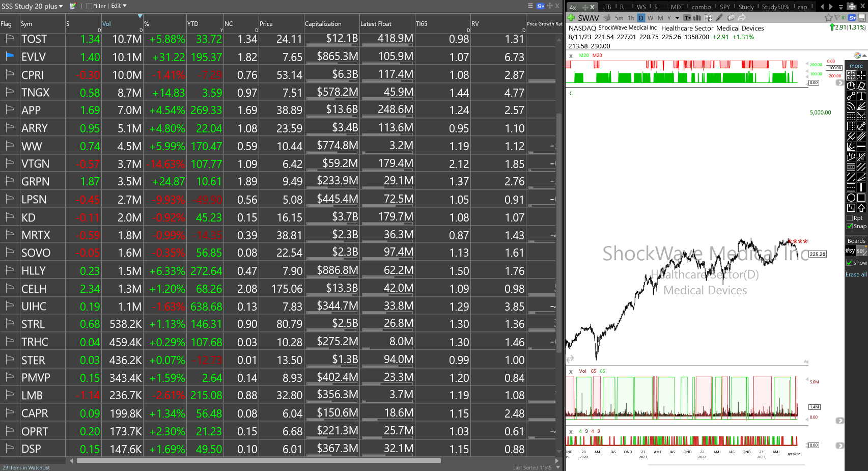Select the hand pan drawing tool
This screenshot has width=868, height=471.
pyautogui.click(x=851, y=86)
